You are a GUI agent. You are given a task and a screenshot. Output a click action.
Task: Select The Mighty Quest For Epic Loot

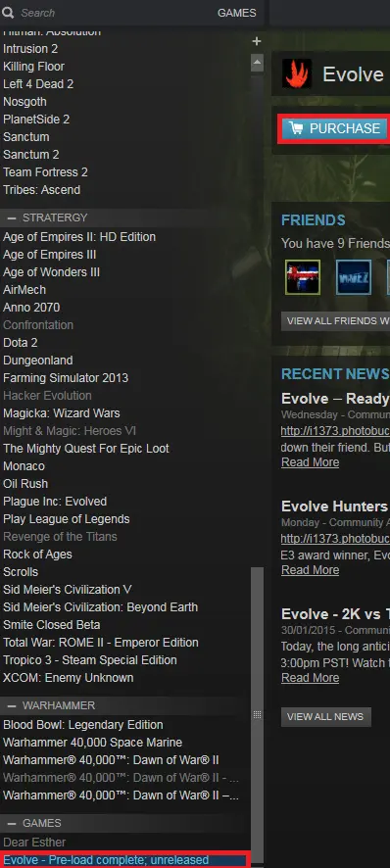(86, 449)
